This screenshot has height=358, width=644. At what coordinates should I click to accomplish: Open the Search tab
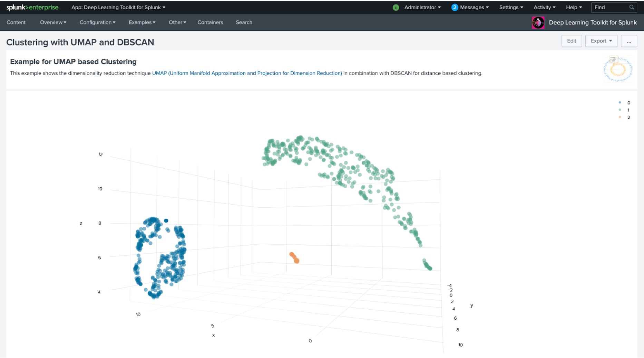pyautogui.click(x=244, y=22)
